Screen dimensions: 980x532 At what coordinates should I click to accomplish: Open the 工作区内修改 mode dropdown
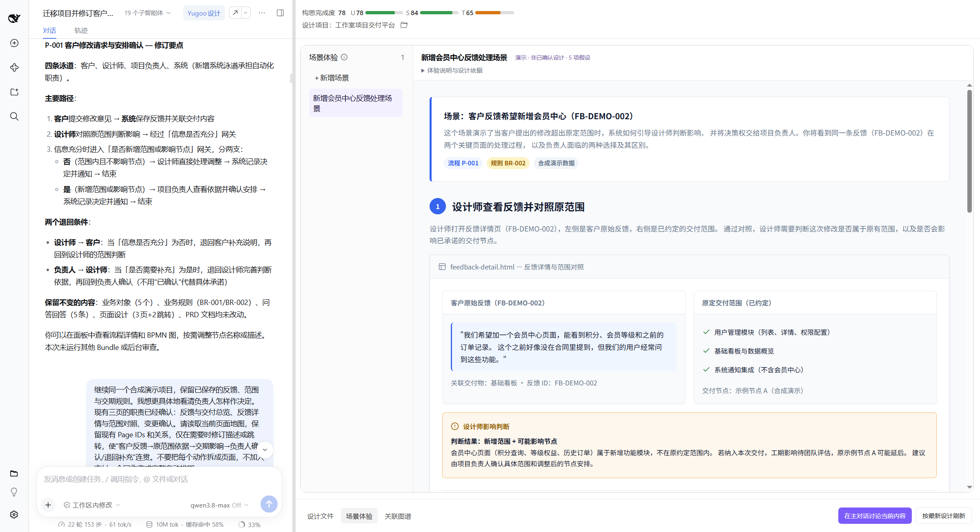coord(92,505)
